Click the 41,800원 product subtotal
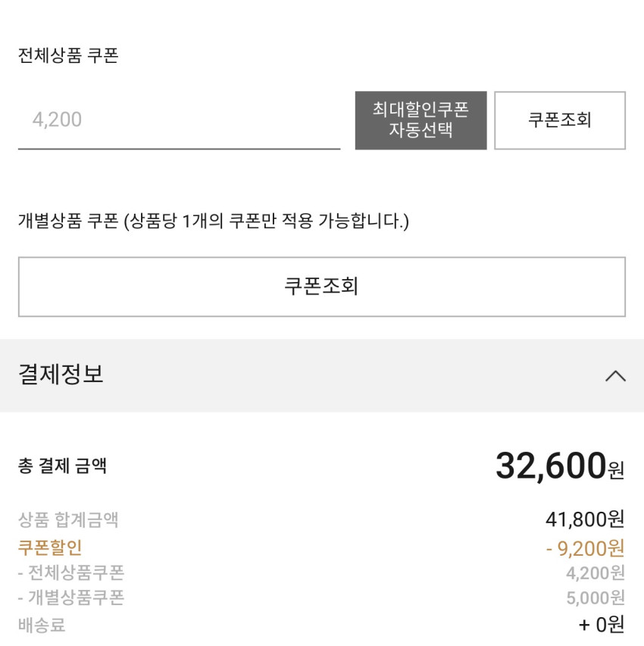 584,519
